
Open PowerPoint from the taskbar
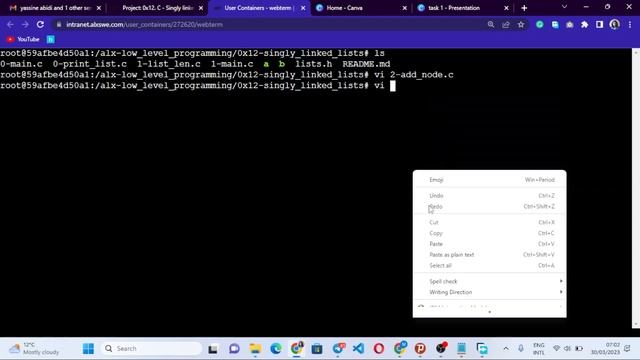pos(420,349)
